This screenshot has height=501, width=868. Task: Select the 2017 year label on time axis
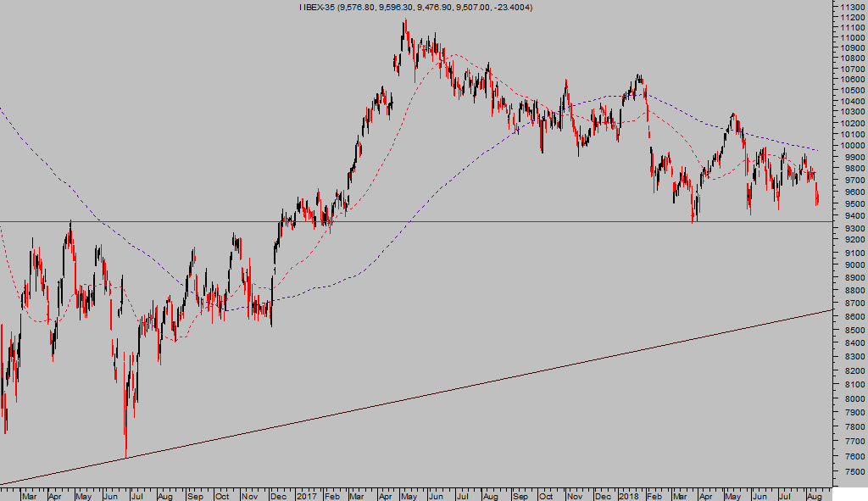click(x=305, y=493)
